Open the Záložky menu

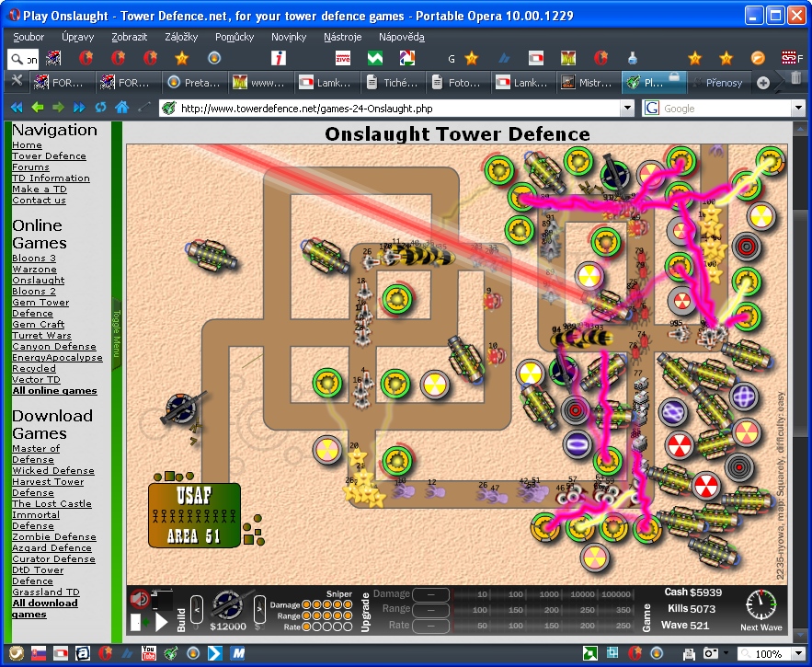183,37
